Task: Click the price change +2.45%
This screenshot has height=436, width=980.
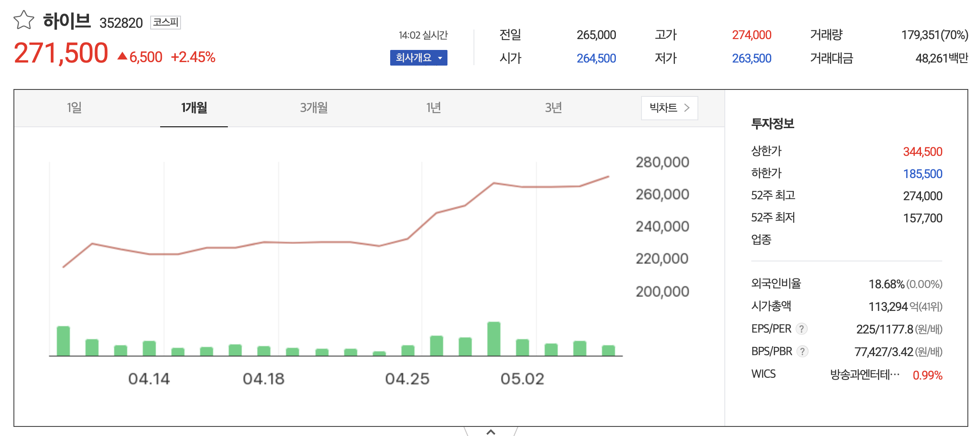Action: tap(193, 57)
